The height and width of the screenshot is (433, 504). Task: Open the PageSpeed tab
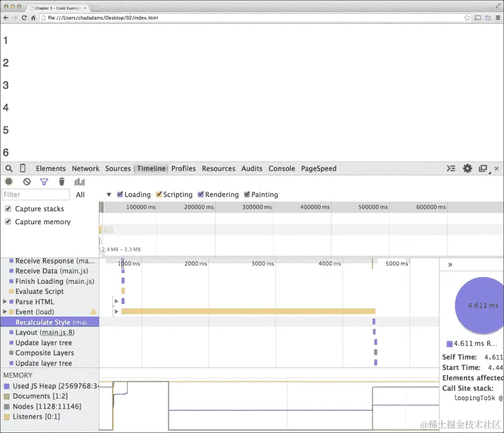point(319,168)
